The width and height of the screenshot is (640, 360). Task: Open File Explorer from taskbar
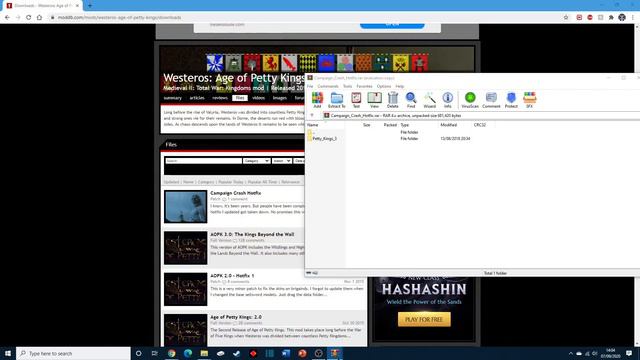(x=204, y=353)
